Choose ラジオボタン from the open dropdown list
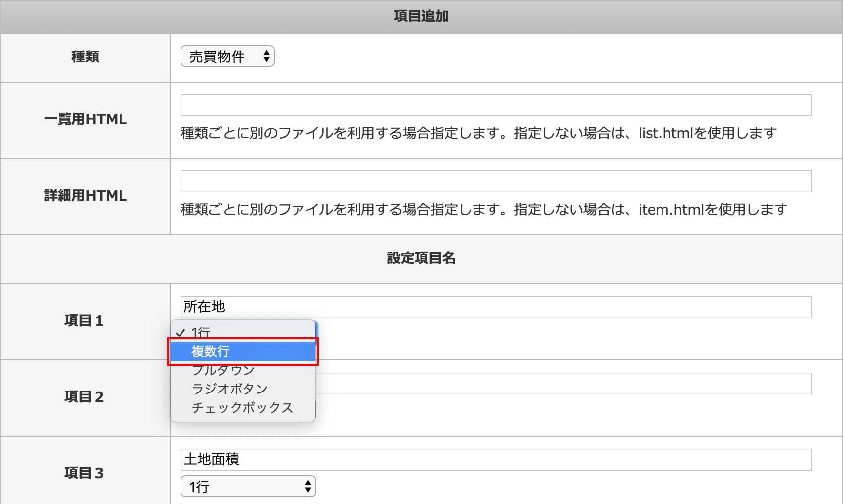Image resolution: width=843 pixels, height=504 pixels. coord(243,389)
